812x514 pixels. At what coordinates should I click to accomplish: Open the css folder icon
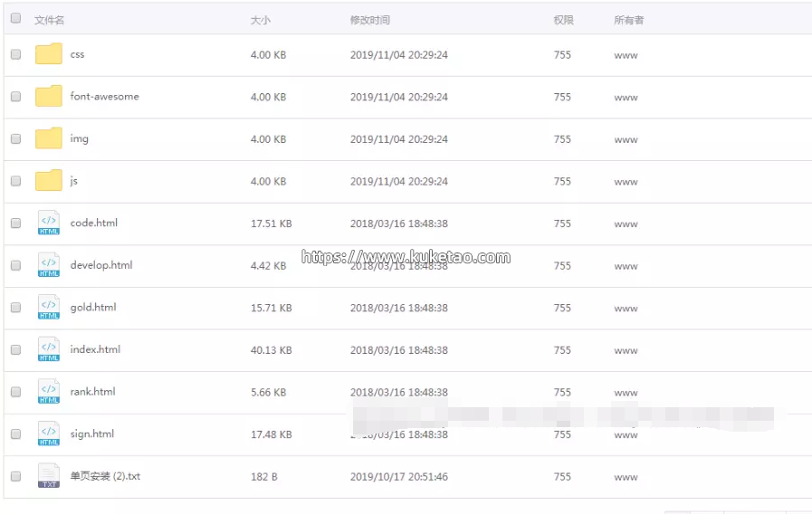tap(49, 54)
